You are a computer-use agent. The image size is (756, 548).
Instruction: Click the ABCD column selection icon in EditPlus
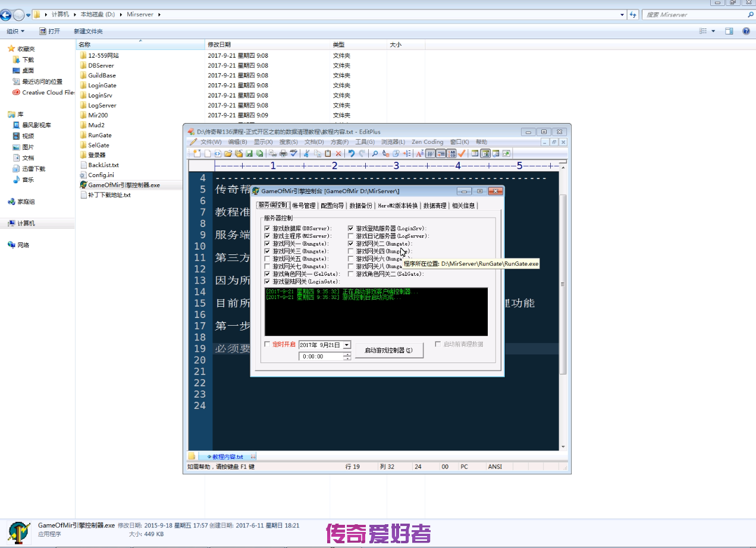[x=451, y=153]
